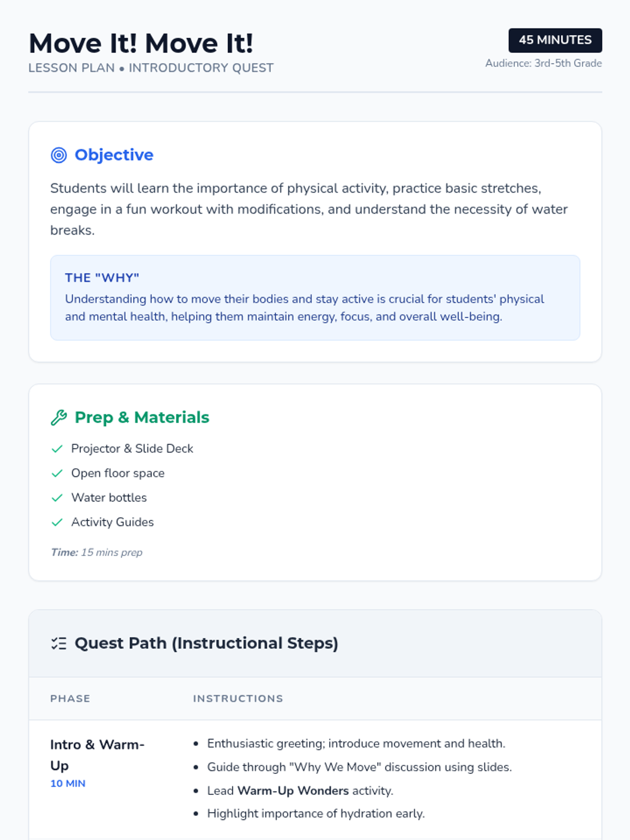Click the Quest Path checklist icon
630x840 pixels.
click(59, 644)
